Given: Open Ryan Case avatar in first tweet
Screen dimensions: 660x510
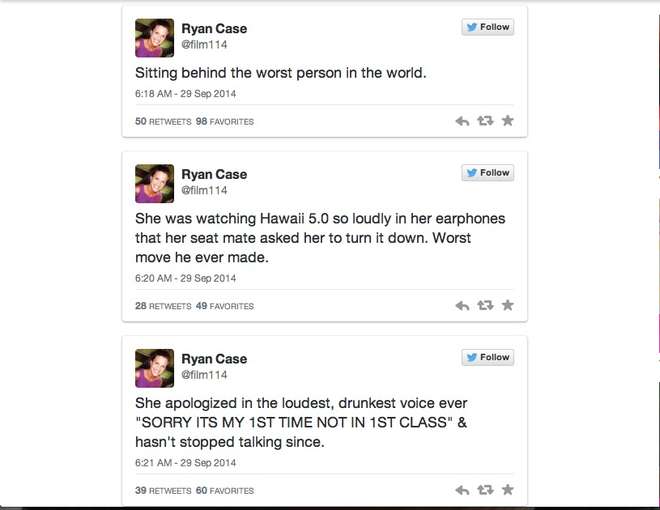Looking at the screenshot, I should coord(154,38).
